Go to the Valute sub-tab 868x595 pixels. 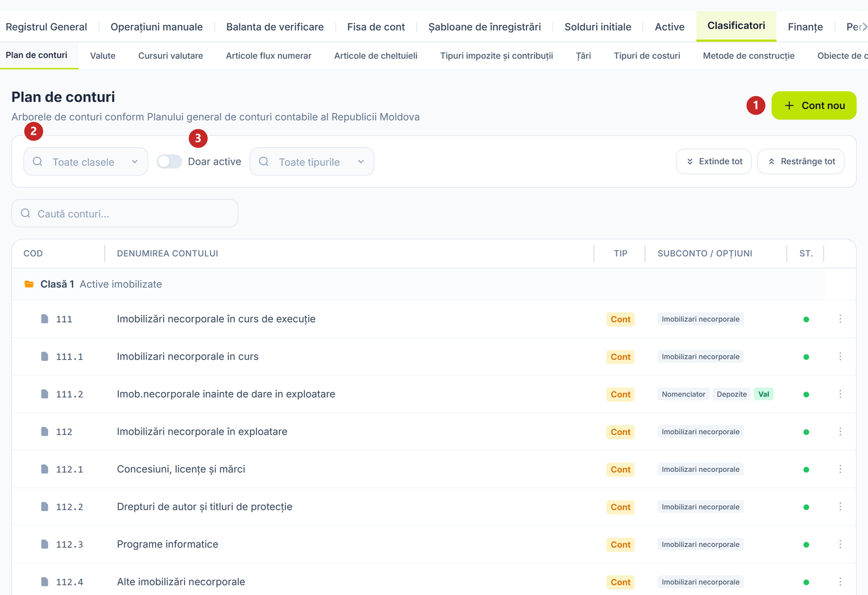click(x=103, y=56)
